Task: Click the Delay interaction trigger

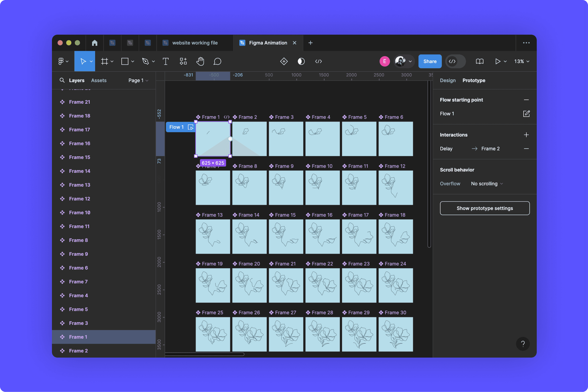Action: 446,149
